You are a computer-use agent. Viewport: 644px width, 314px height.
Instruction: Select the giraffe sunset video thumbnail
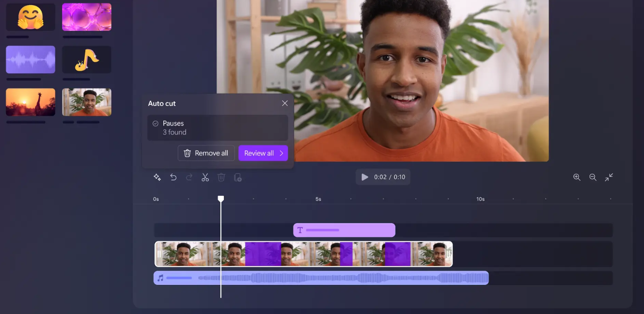pyautogui.click(x=30, y=102)
